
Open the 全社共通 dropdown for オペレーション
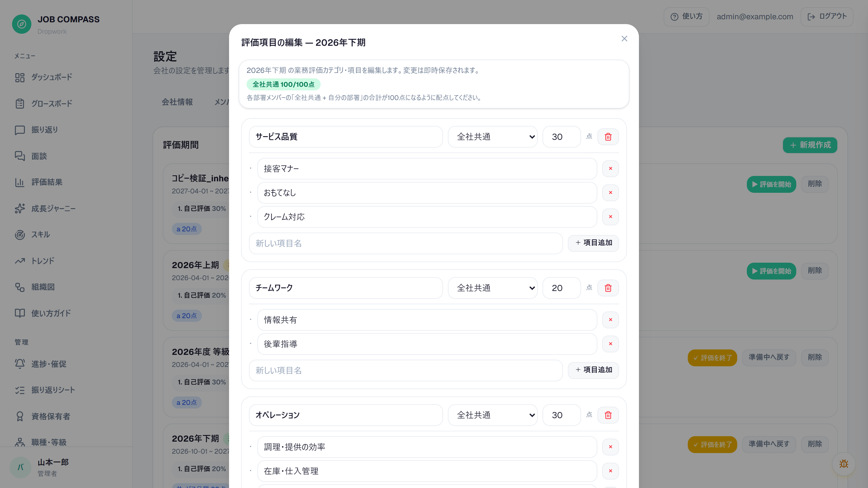pos(492,415)
